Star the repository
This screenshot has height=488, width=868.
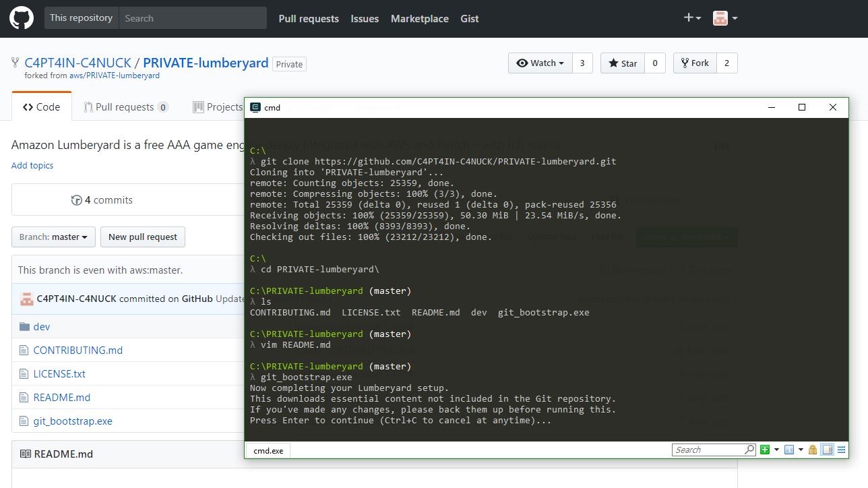pyautogui.click(x=623, y=63)
